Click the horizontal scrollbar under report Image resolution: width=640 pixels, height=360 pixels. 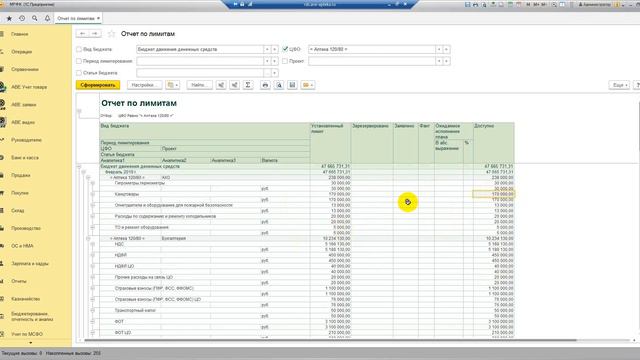coord(330,340)
